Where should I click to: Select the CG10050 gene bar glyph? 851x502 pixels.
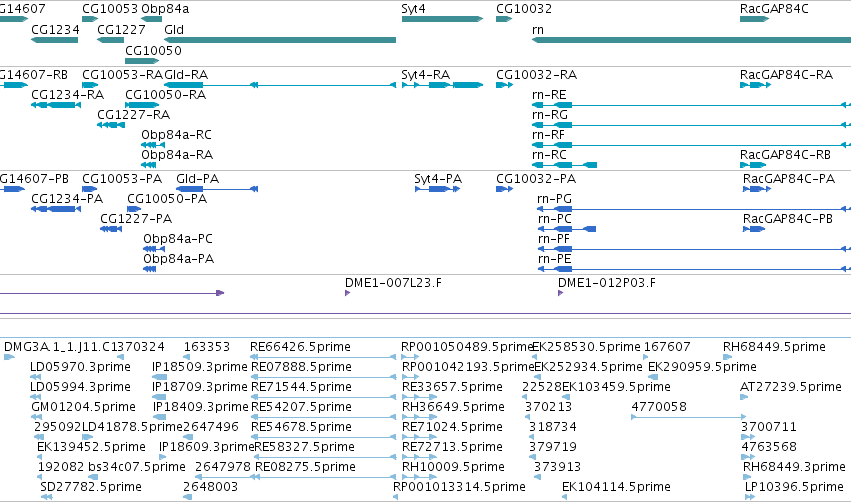tap(142, 61)
